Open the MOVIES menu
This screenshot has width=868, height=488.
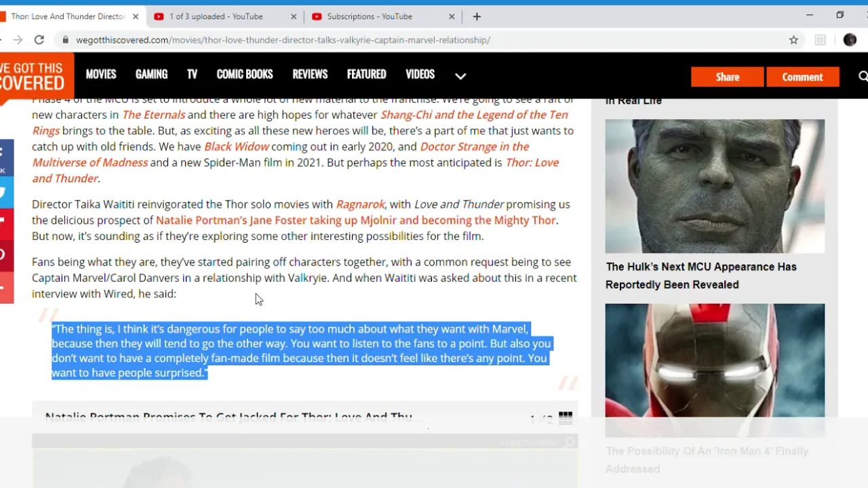pos(101,75)
